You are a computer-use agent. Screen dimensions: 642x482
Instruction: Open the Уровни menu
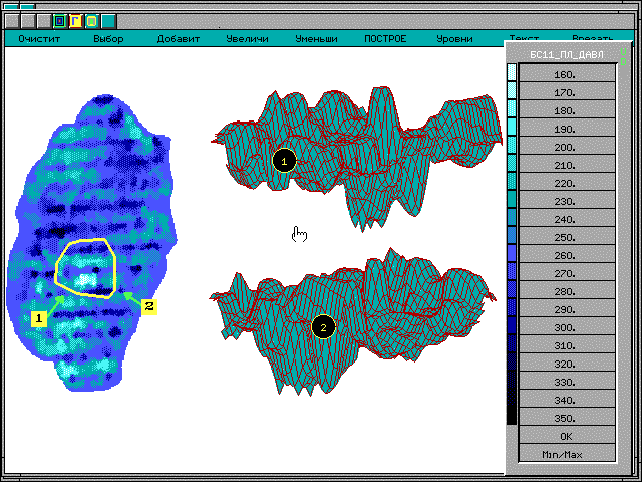point(455,39)
